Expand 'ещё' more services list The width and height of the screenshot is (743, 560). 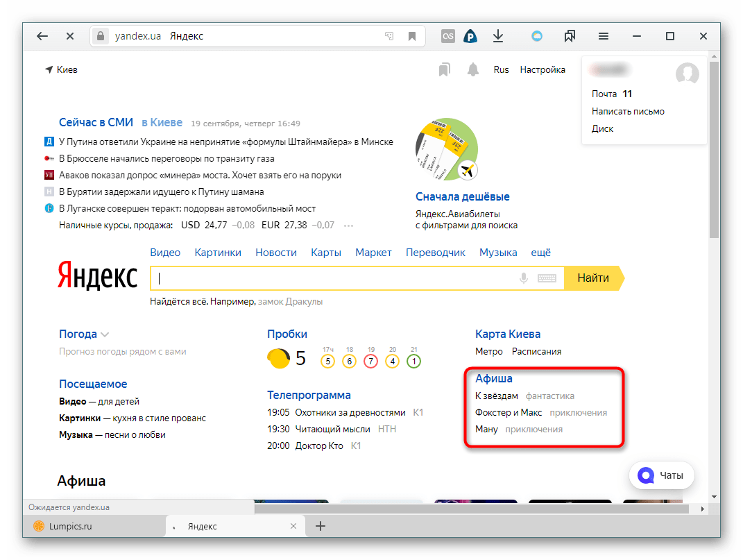[x=540, y=253]
